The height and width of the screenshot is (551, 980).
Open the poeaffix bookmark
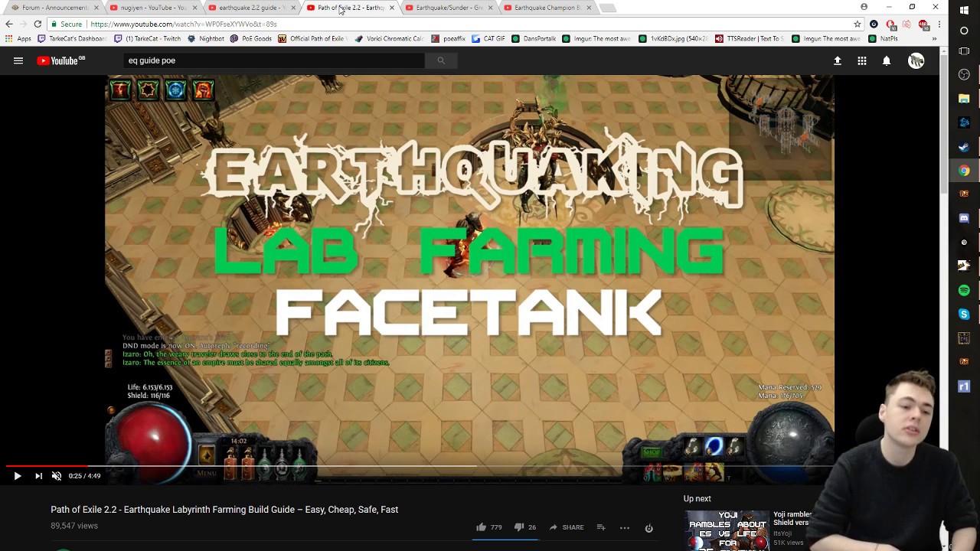(449, 38)
